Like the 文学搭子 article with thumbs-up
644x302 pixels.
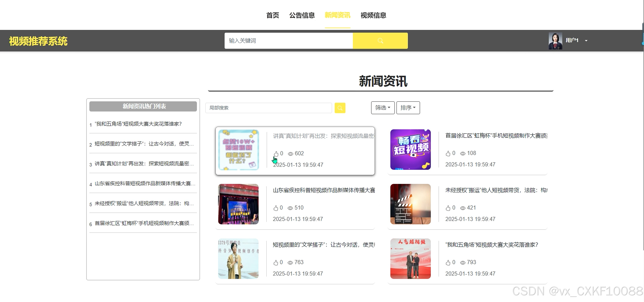275,262
